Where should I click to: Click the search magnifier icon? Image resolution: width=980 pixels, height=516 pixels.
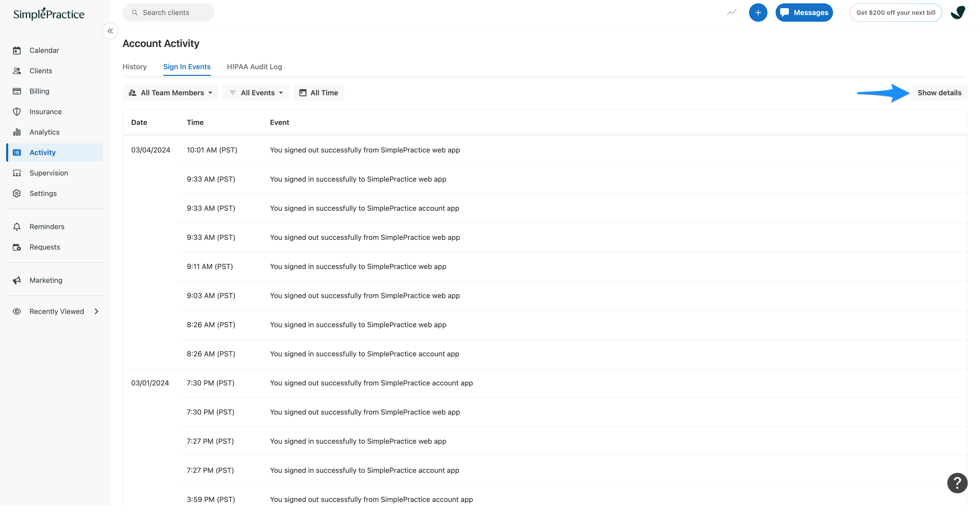[x=135, y=13]
